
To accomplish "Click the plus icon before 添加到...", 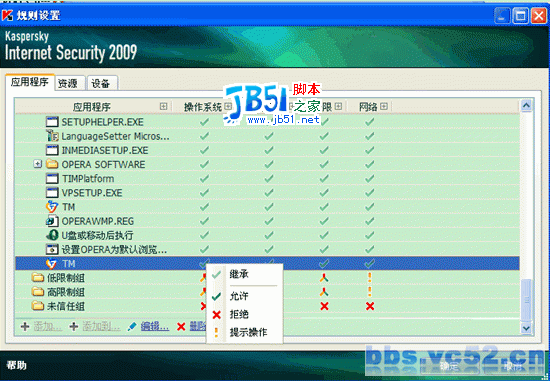I will point(74,327).
